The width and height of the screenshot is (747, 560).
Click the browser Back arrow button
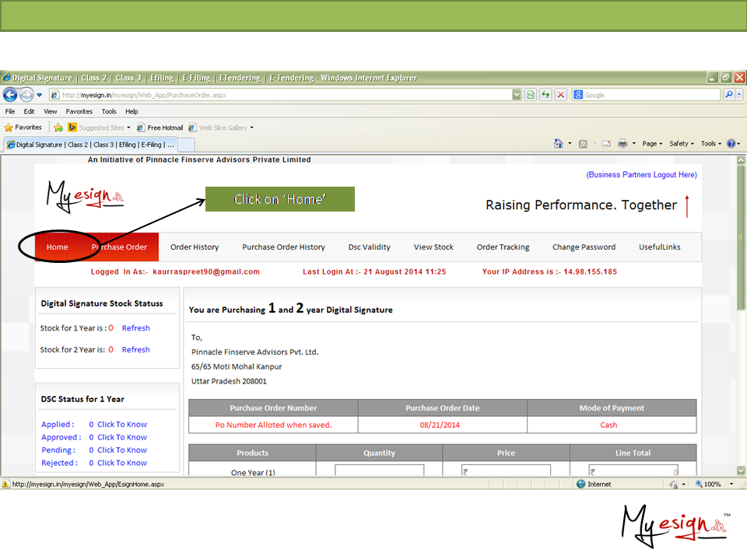[11, 95]
